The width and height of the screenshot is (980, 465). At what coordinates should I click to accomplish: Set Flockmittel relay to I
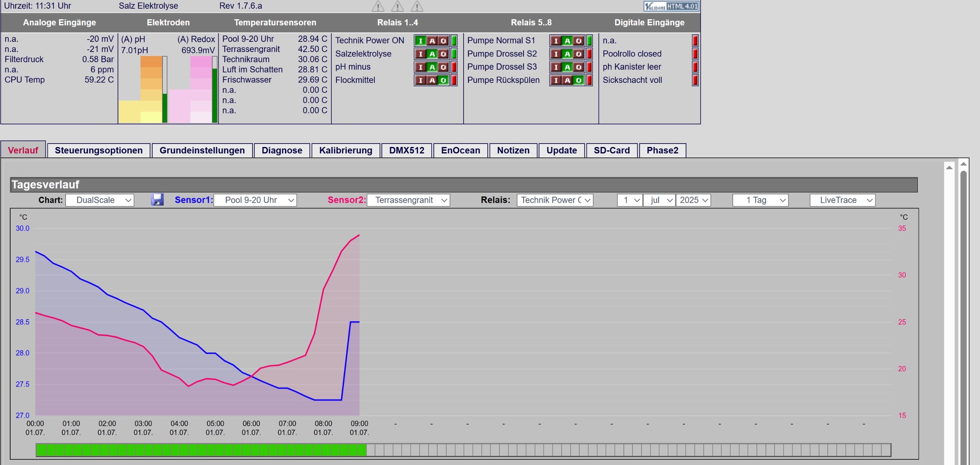(x=420, y=80)
